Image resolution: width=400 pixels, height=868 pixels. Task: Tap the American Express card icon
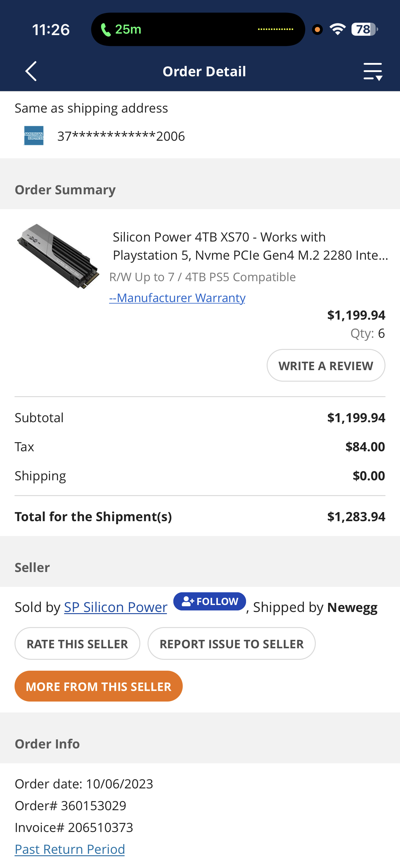[x=34, y=136]
